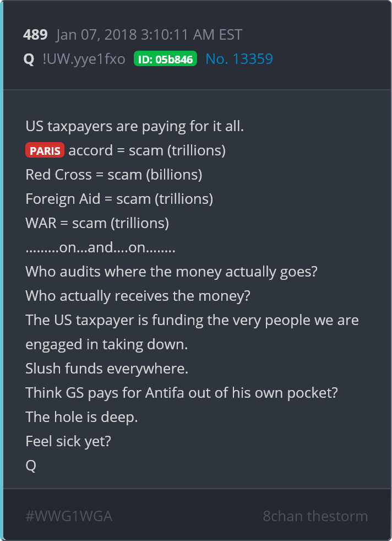Click 'Who audits where the money actually goes?'

click(x=171, y=272)
